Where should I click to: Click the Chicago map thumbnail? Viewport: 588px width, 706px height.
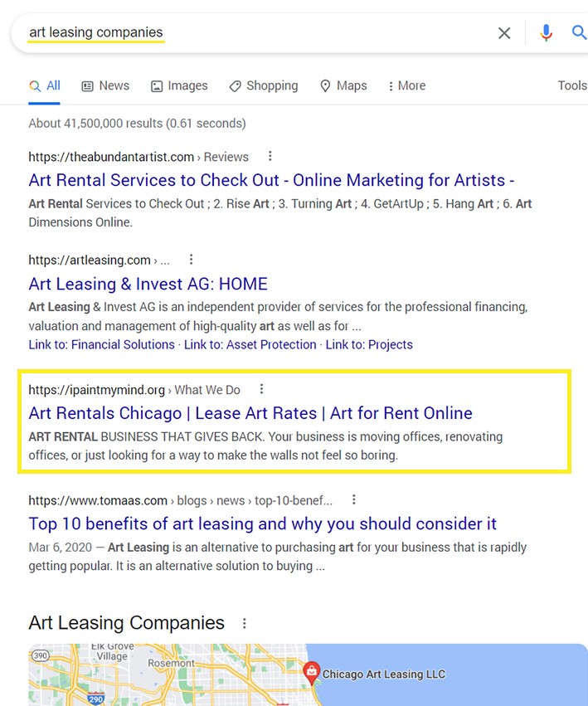[166, 676]
